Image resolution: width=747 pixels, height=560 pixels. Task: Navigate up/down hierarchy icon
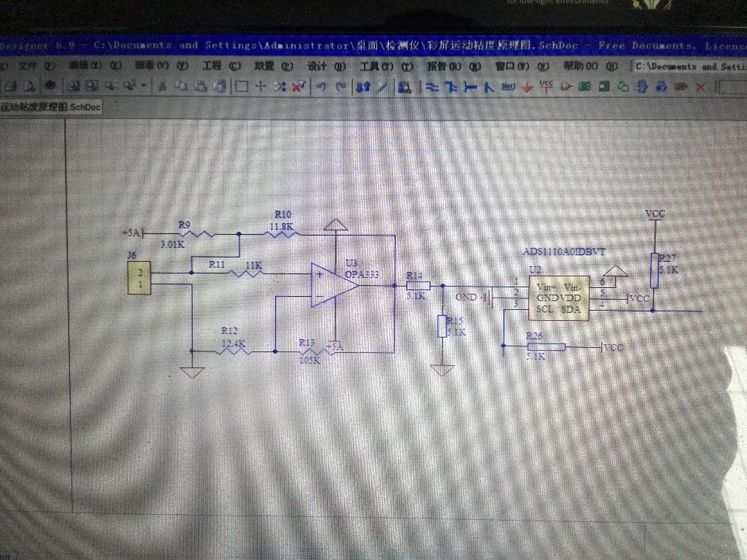[363, 87]
